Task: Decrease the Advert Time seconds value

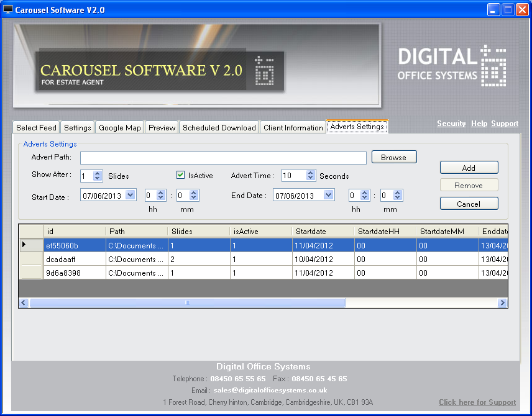Action: click(x=310, y=178)
